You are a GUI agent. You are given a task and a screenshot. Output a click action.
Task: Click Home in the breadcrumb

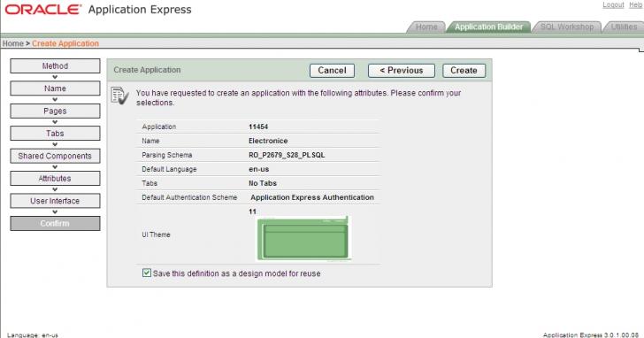pyautogui.click(x=12, y=43)
